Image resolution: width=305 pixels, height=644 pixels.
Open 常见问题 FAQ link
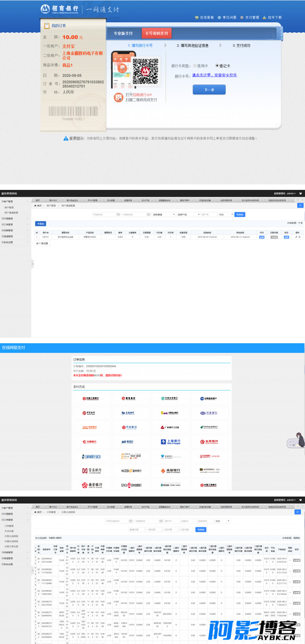(227, 18)
